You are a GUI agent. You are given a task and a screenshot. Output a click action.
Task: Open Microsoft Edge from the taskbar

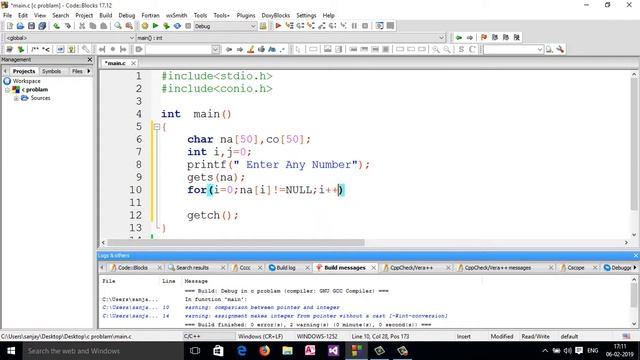242,351
